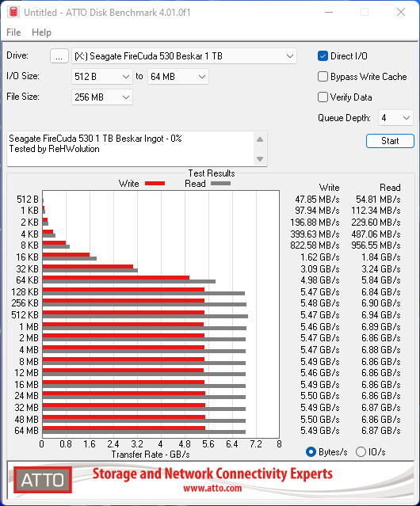Start the benchmark test
Viewport: 420px width, 506px height.
pyautogui.click(x=390, y=141)
